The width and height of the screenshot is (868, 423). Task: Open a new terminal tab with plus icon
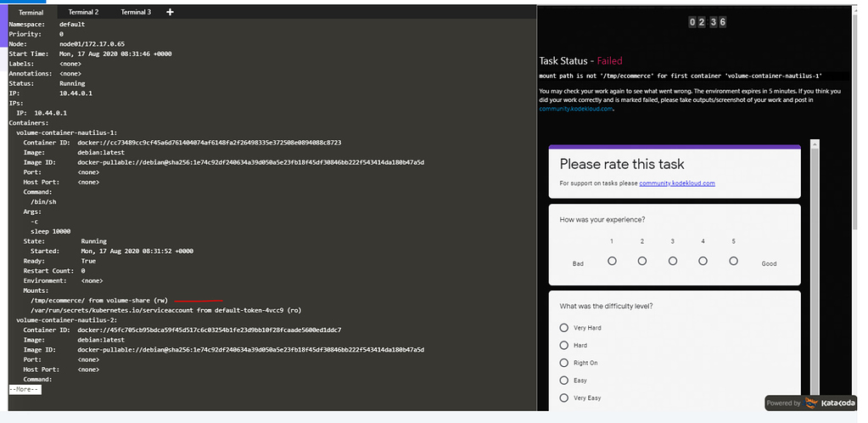click(x=171, y=12)
